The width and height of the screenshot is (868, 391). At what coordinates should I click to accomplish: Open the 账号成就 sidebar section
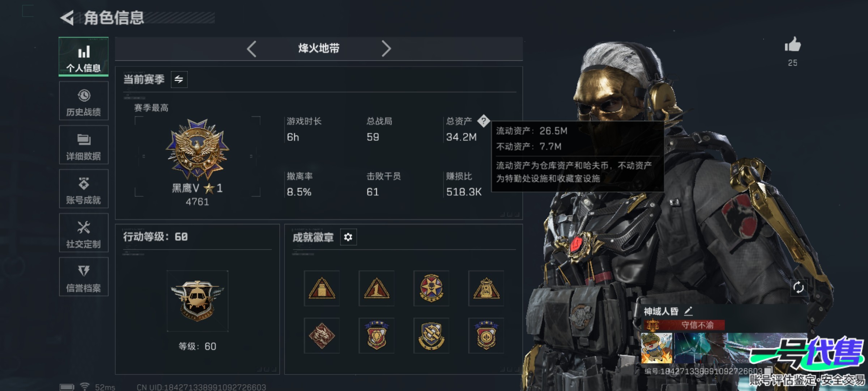pos(84,189)
